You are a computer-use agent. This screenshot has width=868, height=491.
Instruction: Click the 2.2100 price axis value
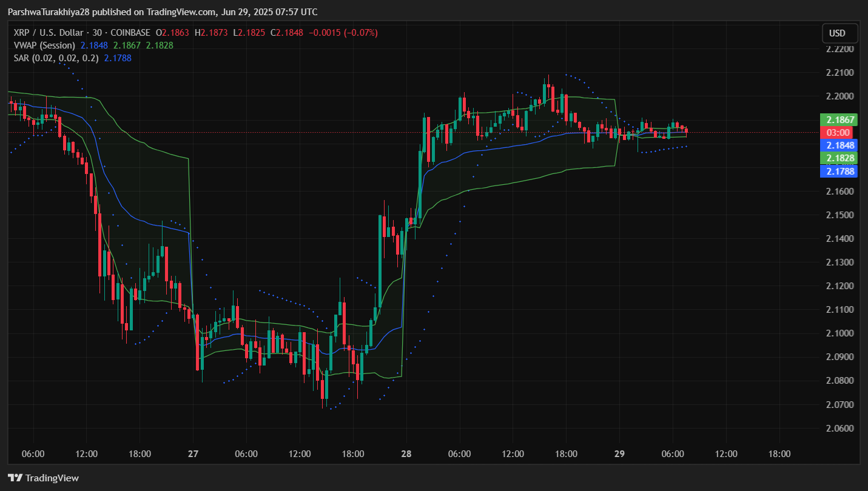pos(840,73)
